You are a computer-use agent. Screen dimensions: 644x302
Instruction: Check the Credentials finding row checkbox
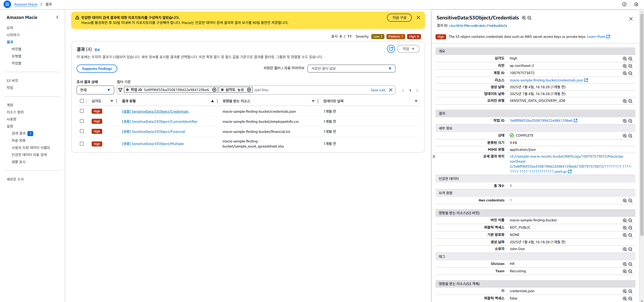click(82, 111)
